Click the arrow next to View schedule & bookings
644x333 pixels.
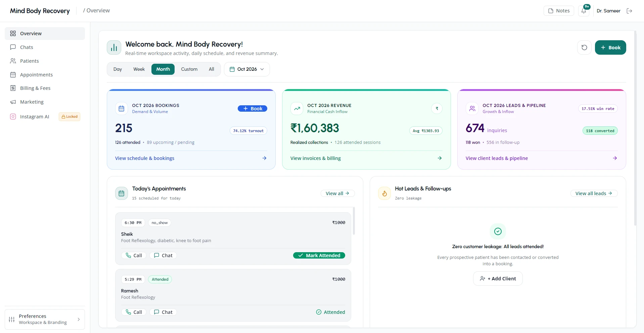(265, 158)
